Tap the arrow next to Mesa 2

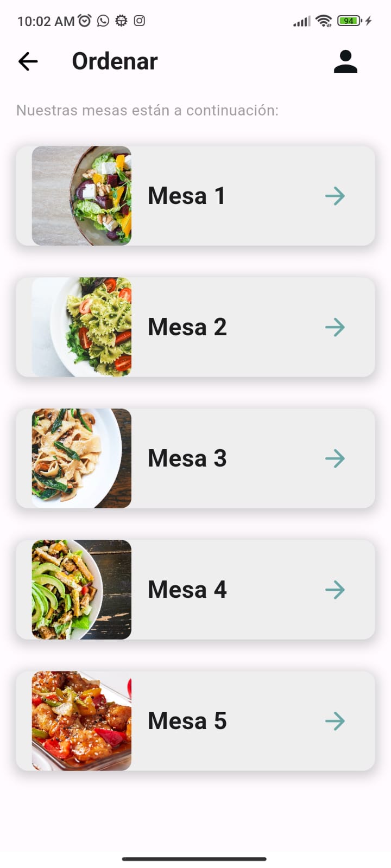coord(335,327)
